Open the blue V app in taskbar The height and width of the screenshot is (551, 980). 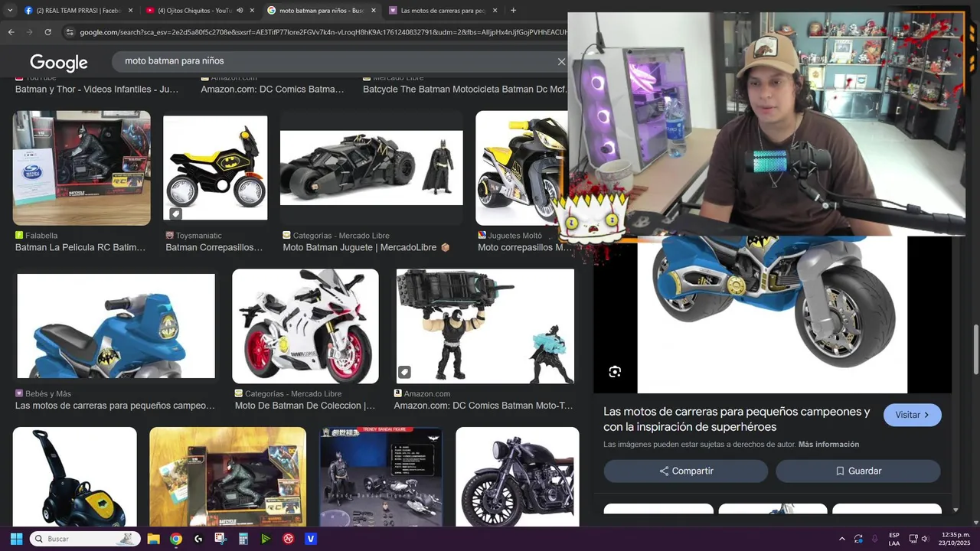(311, 539)
